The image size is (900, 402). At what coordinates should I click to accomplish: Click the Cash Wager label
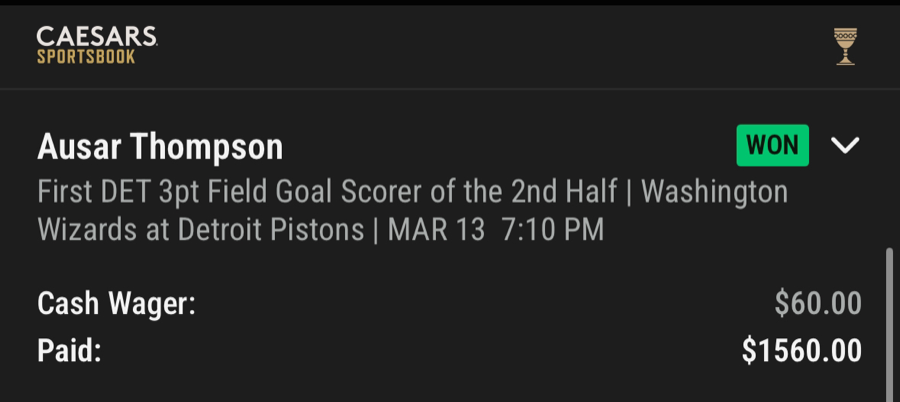[x=116, y=303]
